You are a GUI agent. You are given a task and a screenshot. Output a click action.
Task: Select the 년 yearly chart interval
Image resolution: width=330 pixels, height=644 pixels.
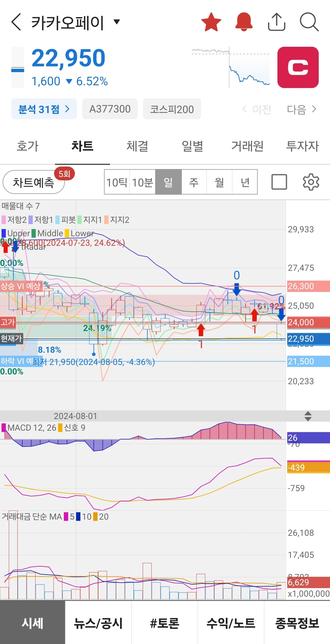(x=245, y=182)
